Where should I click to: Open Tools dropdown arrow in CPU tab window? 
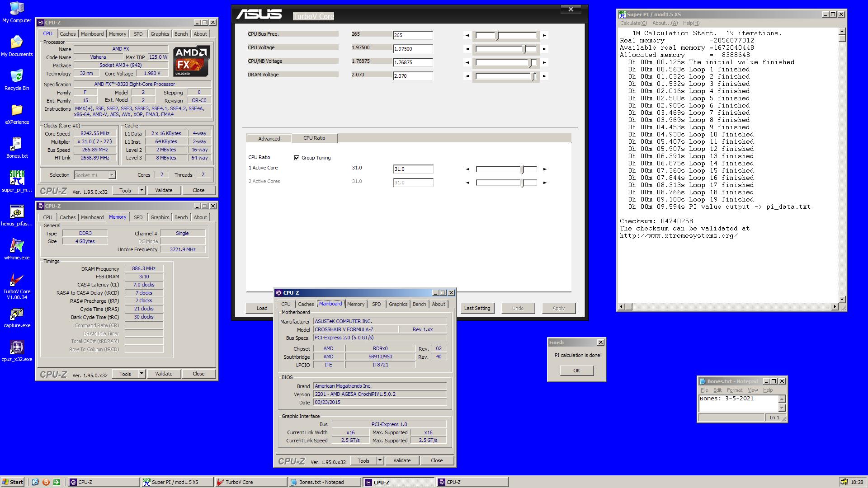point(142,190)
